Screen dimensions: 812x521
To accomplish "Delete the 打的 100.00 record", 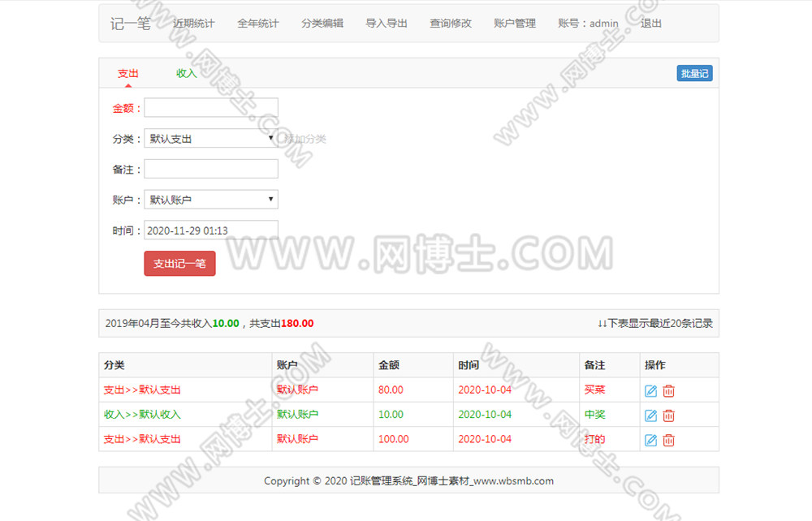I will [668, 441].
